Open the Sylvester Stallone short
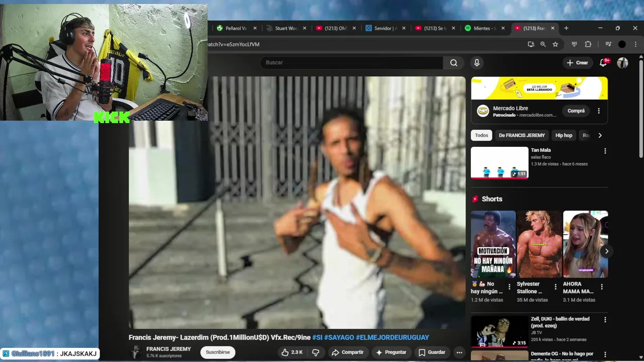644x362 pixels. click(x=539, y=244)
